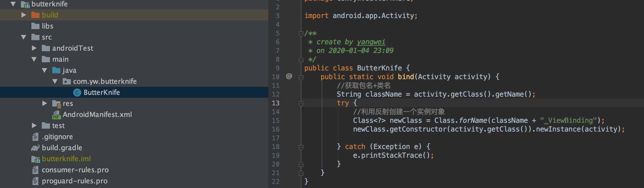Expand the build folder
Image resolution: width=644 pixels, height=188 pixels.
[x=24, y=15]
